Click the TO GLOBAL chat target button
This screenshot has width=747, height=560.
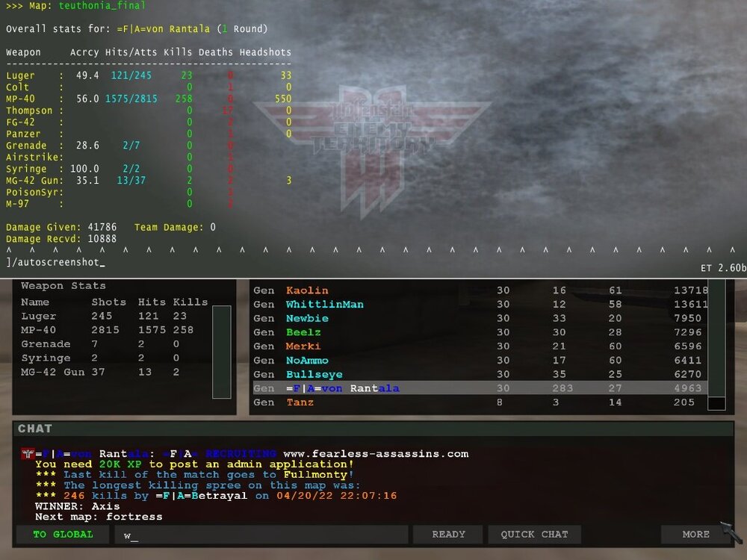point(63,535)
